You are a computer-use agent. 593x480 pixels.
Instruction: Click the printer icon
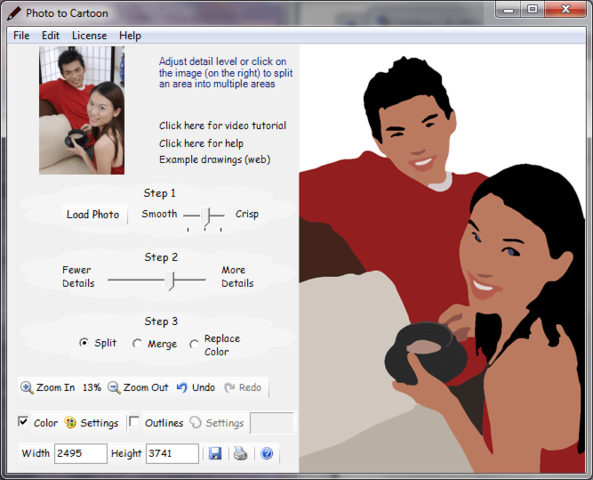pos(241,453)
